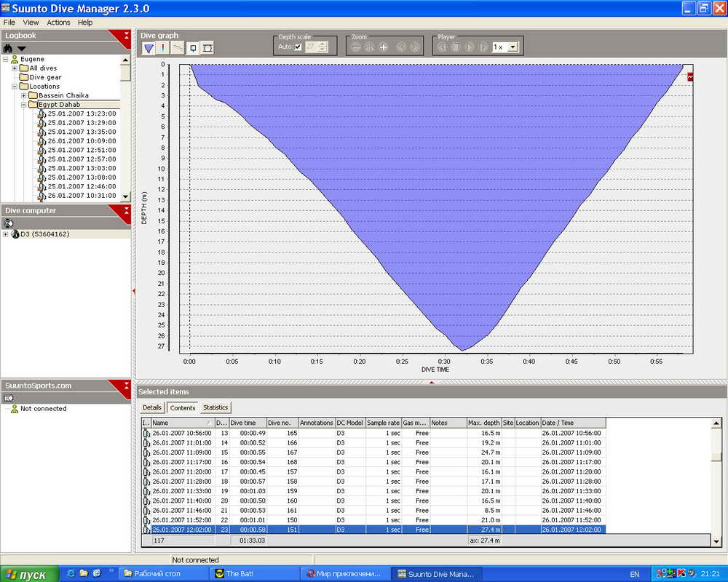
Task: Fast-forward the dive playback
Action: click(x=483, y=47)
